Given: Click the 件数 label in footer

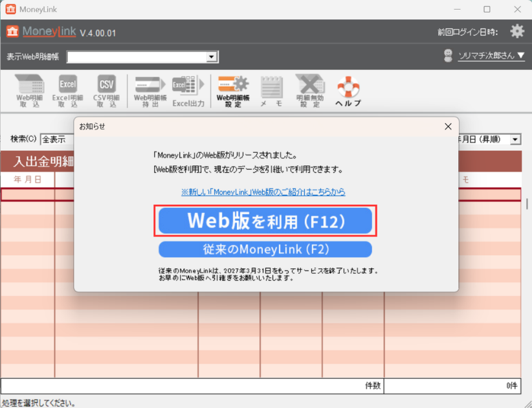Looking at the screenshot, I should tap(373, 385).
